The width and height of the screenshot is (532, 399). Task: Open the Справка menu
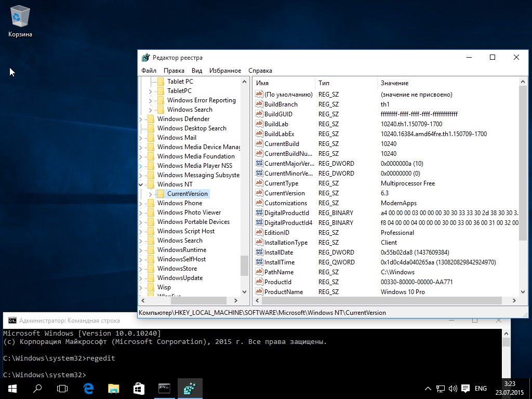(260, 71)
